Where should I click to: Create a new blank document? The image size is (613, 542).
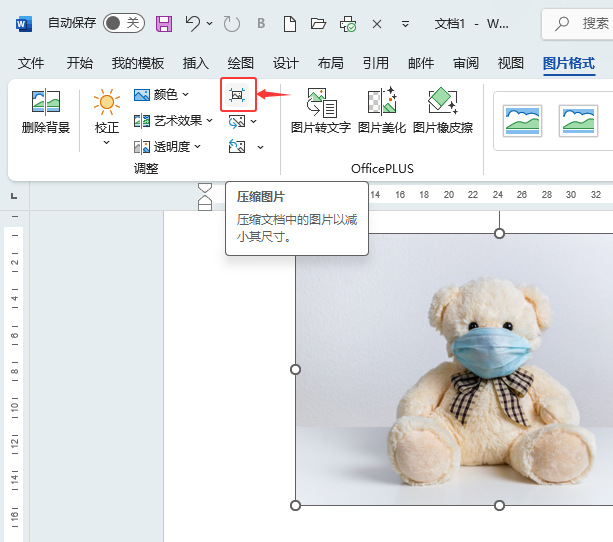(290, 24)
